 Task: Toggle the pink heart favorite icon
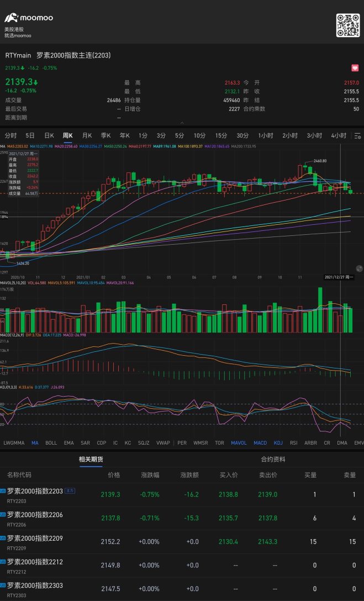click(x=355, y=68)
